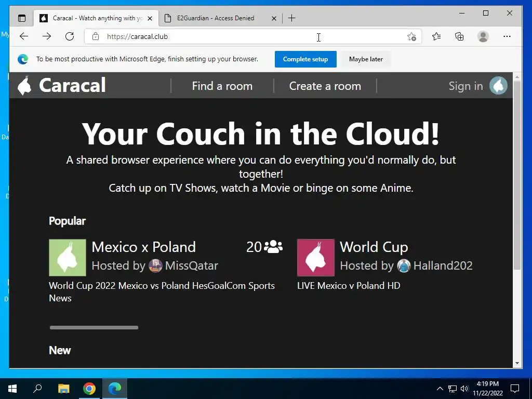Close the E2Guardian Access Denied tab

(274, 19)
